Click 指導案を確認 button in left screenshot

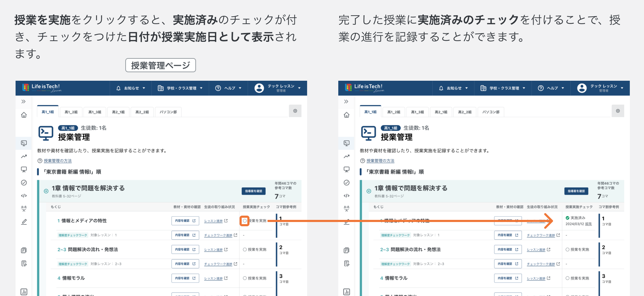[x=254, y=191]
